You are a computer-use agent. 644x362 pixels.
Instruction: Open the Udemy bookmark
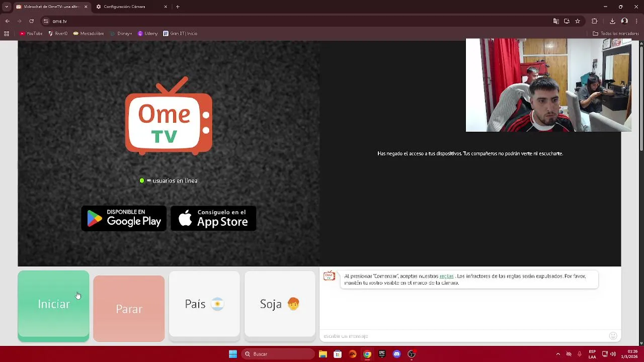pos(148,34)
